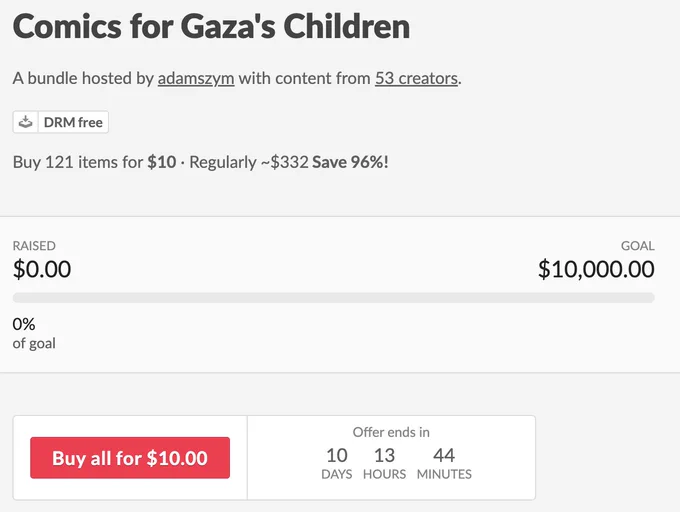Click the 44 MINUTES countdown value

pos(444,463)
